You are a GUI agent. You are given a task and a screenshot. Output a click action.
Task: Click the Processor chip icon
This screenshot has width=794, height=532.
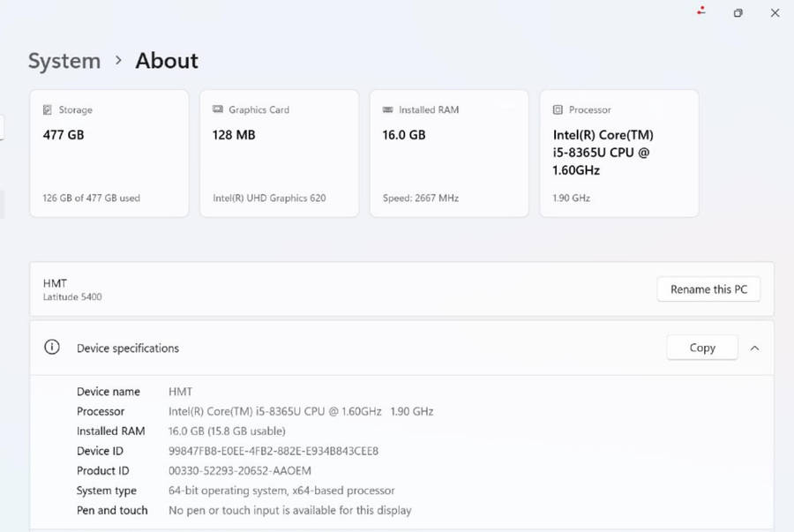pyautogui.click(x=558, y=110)
